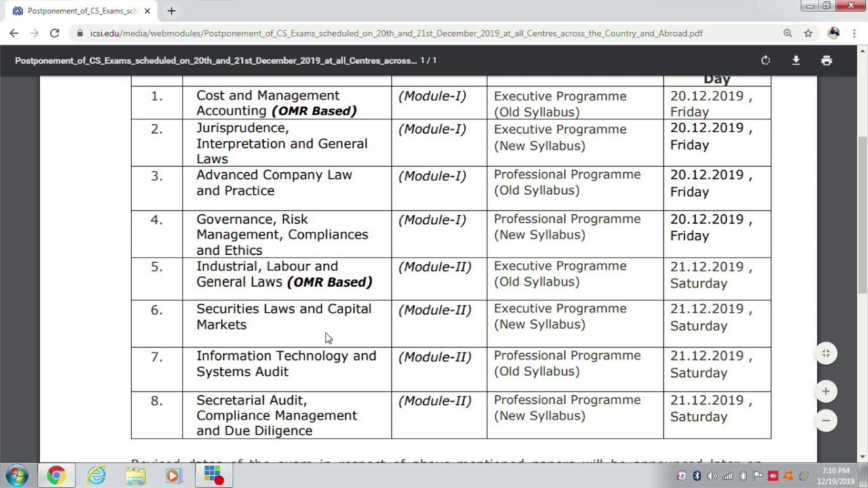Open the volume tray icon
The height and width of the screenshot is (488, 868).
click(712, 476)
